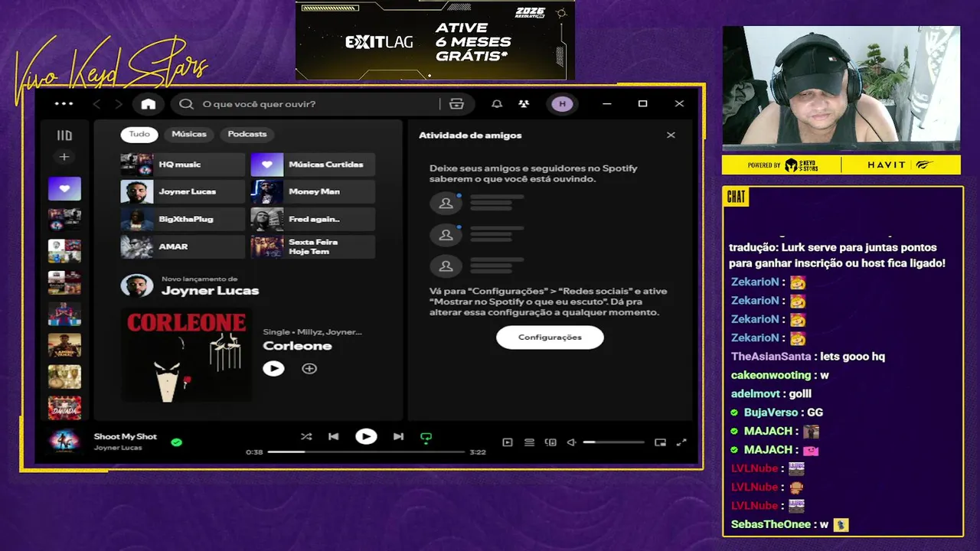Seek on the song progress bar
Screen dimensions: 980x551
[366, 452]
